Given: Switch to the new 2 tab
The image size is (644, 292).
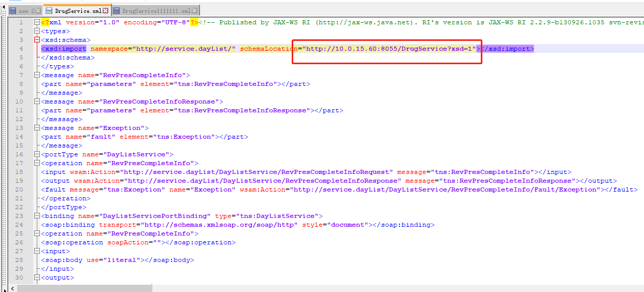Looking at the screenshot, I should pos(25,10).
